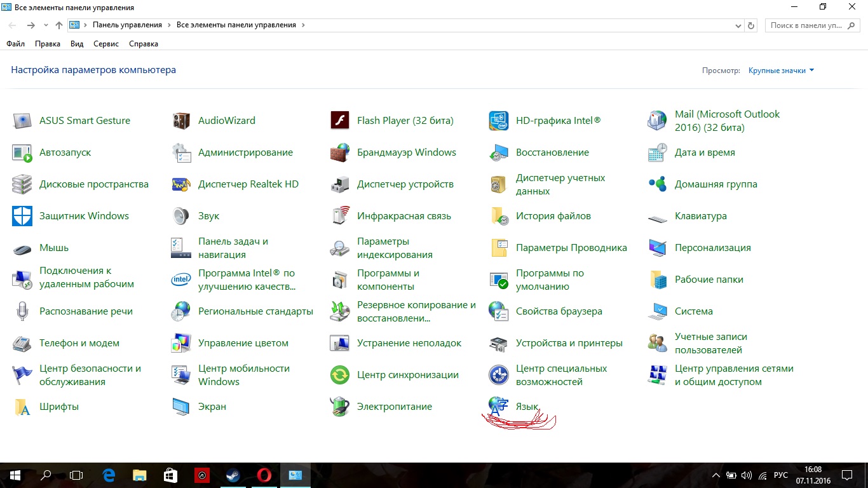Viewport: 868px width, 488px height.
Task: Open the ASUS Smart Gesture icon
Action: [x=22, y=121]
